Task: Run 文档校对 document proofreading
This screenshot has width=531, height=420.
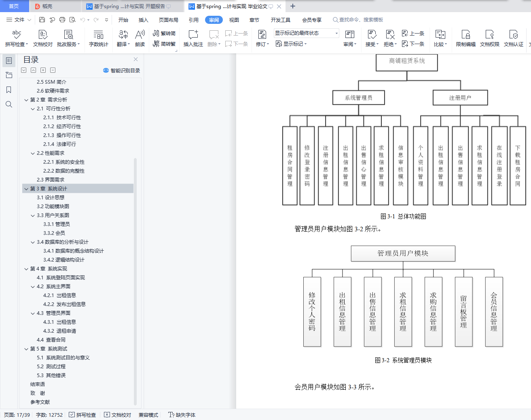Action: tap(43, 38)
